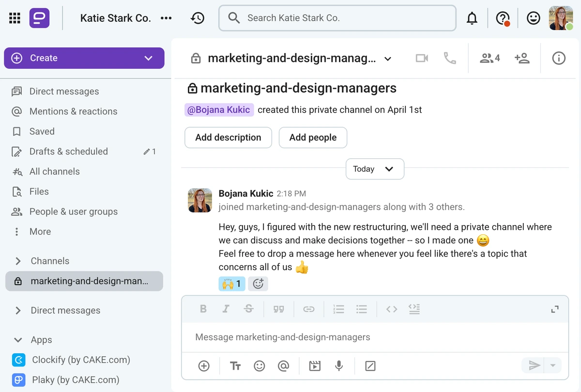This screenshot has height=392, width=581.
Task: Click the add member icon in header
Action: point(522,59)
